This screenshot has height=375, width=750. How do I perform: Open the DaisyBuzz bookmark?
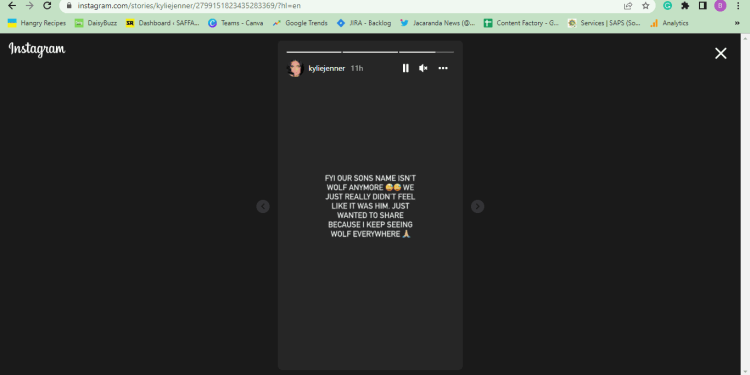tap(96, 23)
